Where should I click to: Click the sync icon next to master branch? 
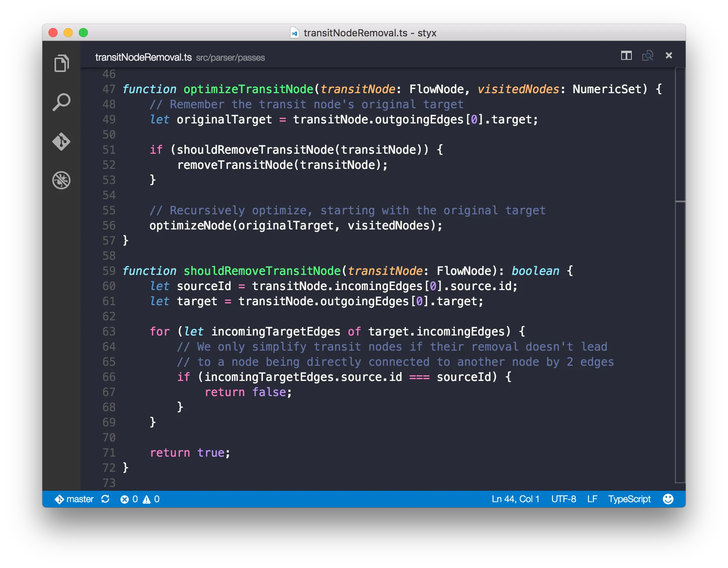[x=105, y=499]
